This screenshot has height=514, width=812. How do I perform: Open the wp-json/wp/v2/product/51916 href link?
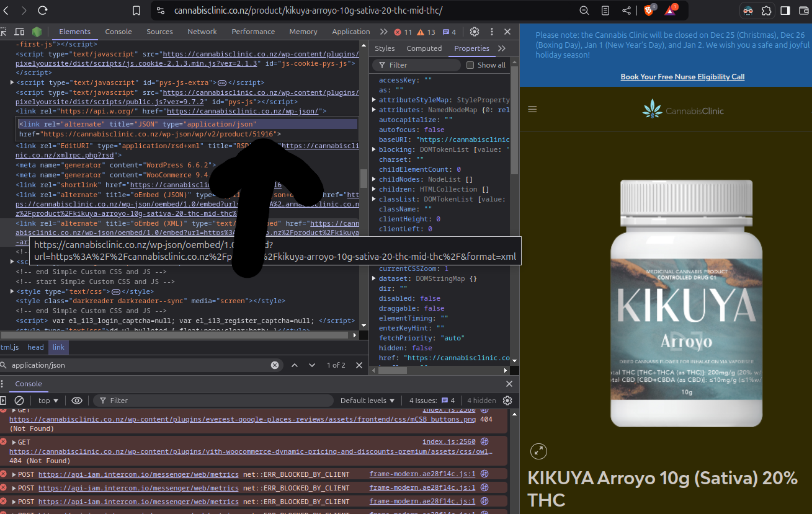(x=158, y=134)
